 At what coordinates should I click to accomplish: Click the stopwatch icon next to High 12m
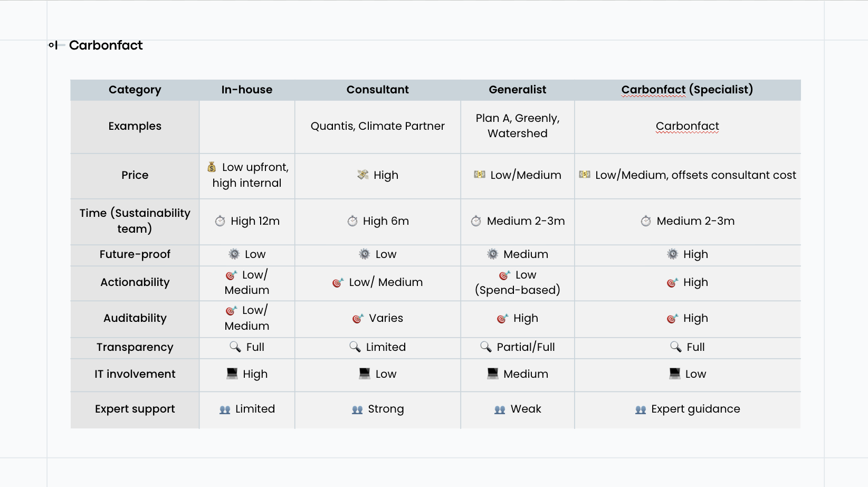point(220,221)
